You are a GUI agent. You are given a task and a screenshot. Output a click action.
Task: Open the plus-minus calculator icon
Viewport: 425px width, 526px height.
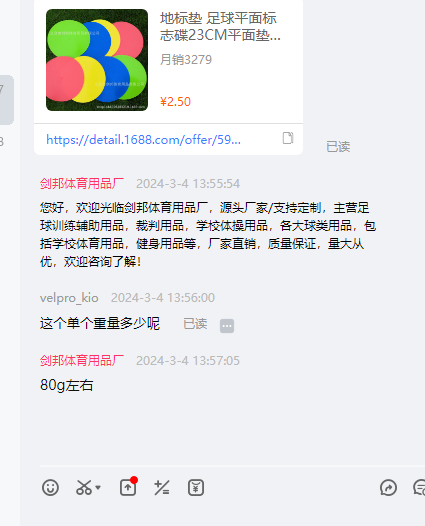pyautogui.click(x=162, y=487)
